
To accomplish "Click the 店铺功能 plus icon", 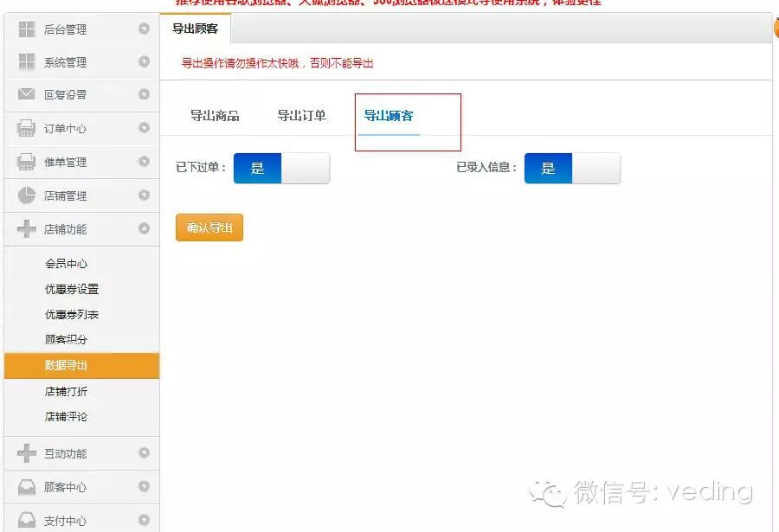I will click(26, 229).
